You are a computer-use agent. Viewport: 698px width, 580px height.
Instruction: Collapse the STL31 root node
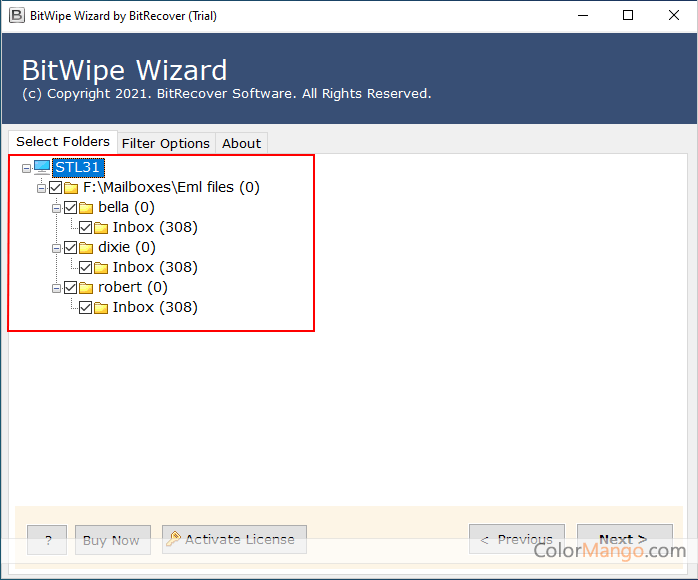point(26,168)
